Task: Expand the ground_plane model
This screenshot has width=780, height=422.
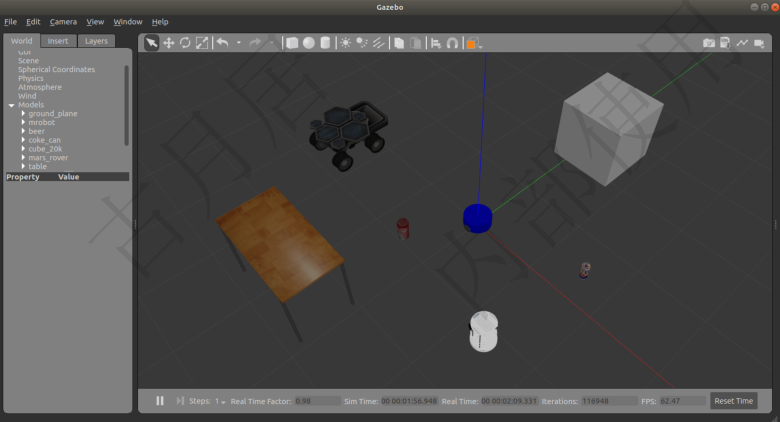Action: pyautogui.click(x=23, y=113)
